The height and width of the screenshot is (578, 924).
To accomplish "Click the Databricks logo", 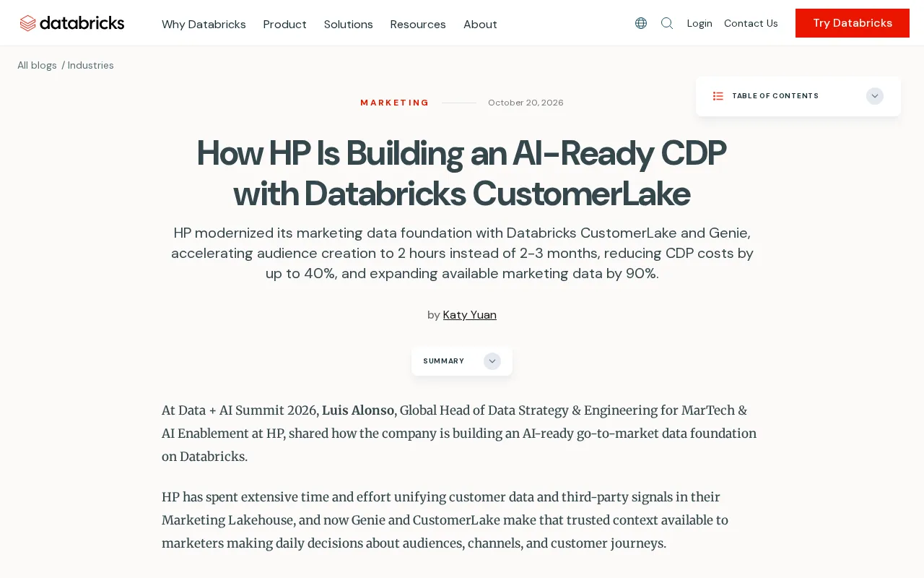I will 72,23.
